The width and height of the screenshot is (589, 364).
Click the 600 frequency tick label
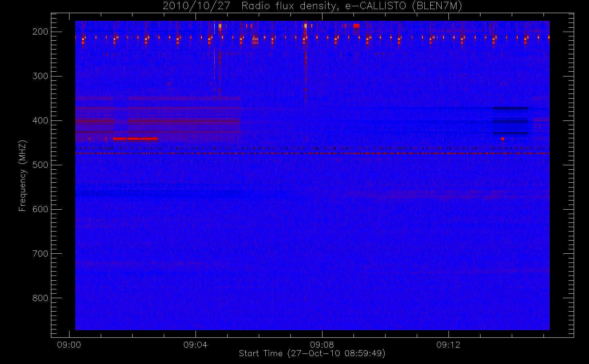tap(40, 209)
